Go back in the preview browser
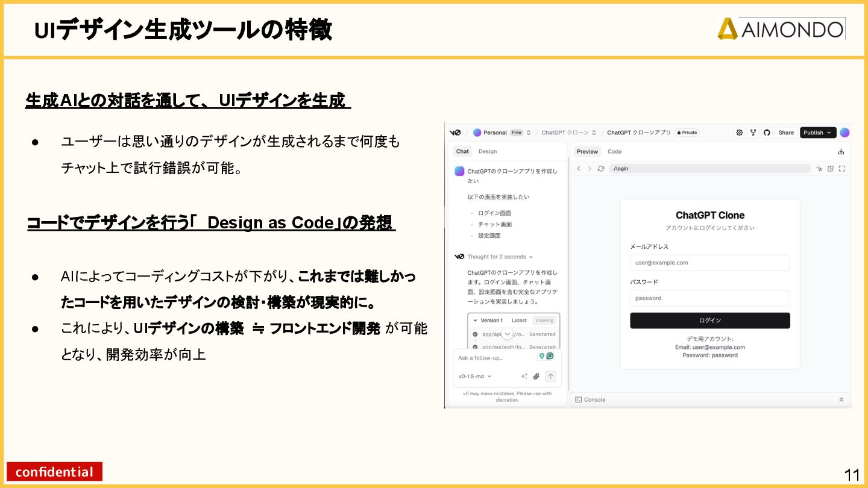This screenshot has height=488, width=868. 579,169
